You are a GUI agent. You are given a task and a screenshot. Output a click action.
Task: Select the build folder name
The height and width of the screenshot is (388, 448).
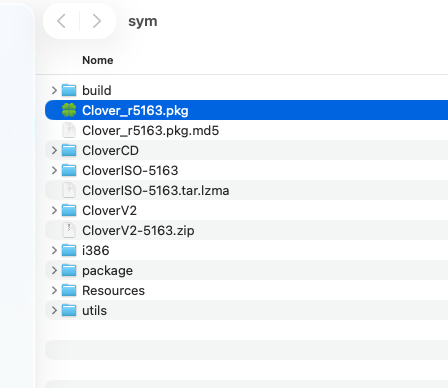97,90
